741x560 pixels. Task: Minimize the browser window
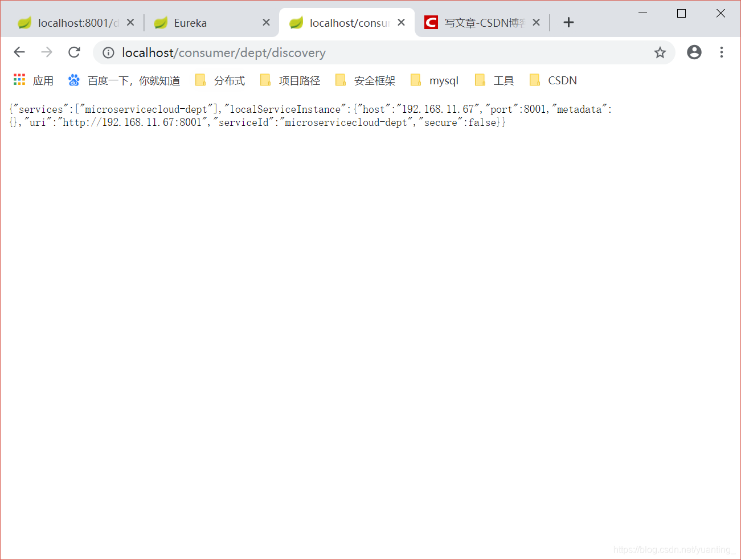click(643, 13)
